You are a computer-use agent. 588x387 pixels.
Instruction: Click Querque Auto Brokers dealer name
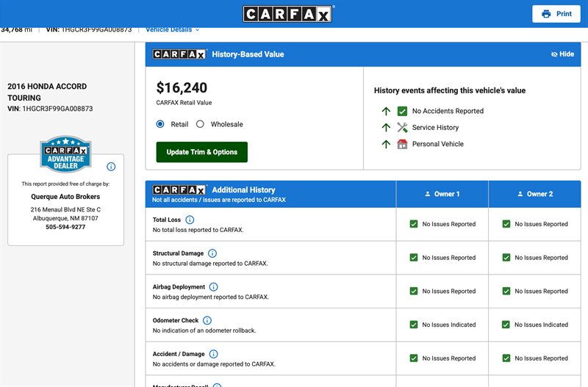click(x=65, y=197)
